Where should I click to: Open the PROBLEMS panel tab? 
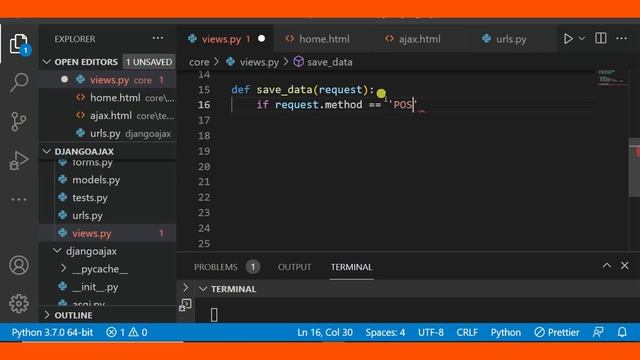click(x=216, y=267)
